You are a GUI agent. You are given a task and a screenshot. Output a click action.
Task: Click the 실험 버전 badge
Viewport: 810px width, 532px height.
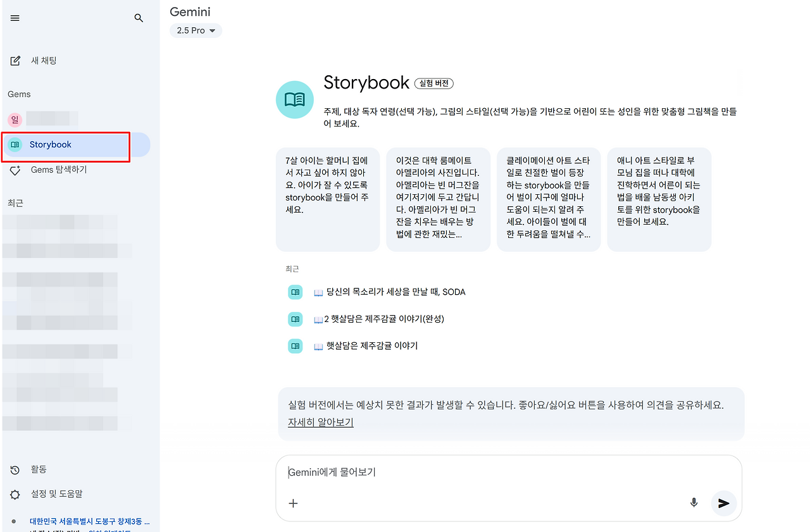pyautogui.click(x=434, y=84)
